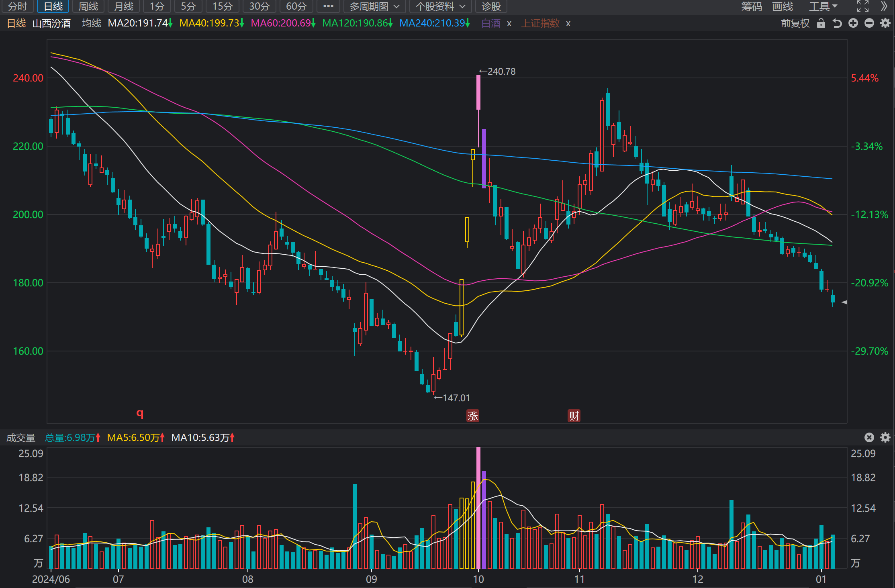Open the 个股资料 dropdown menu
The height and width of the screenshot is (588, 895).
tap(440, 6)
